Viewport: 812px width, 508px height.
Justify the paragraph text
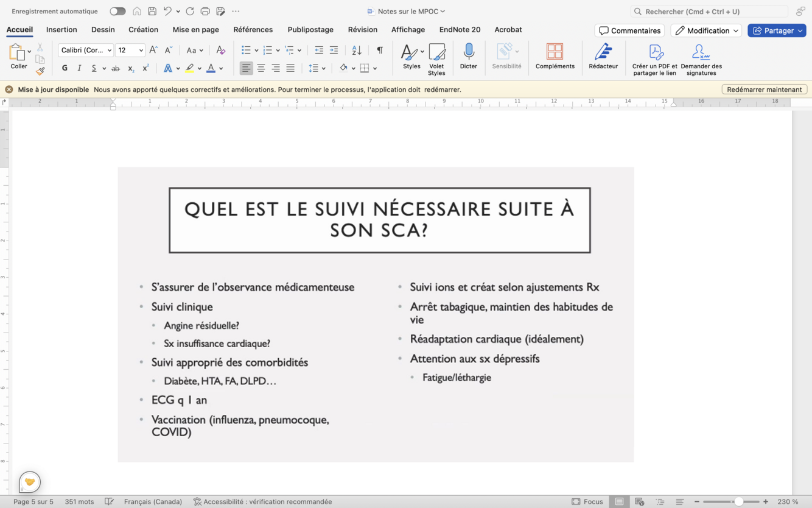tap(290, 68)
